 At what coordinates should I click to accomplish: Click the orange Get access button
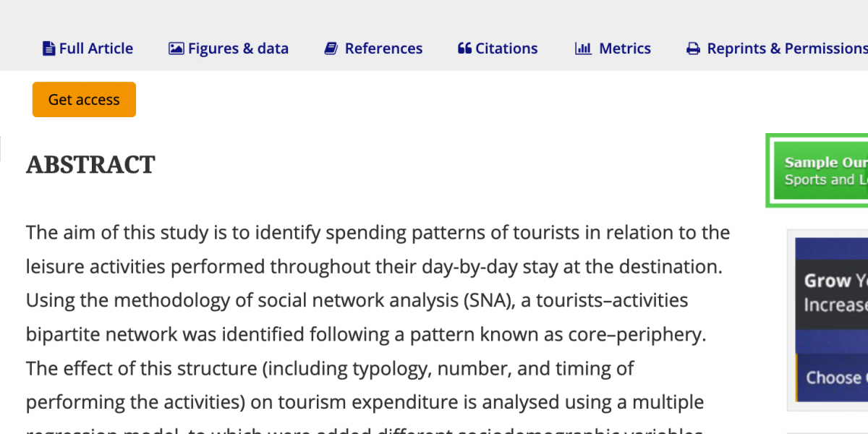(x=84, y=100)
